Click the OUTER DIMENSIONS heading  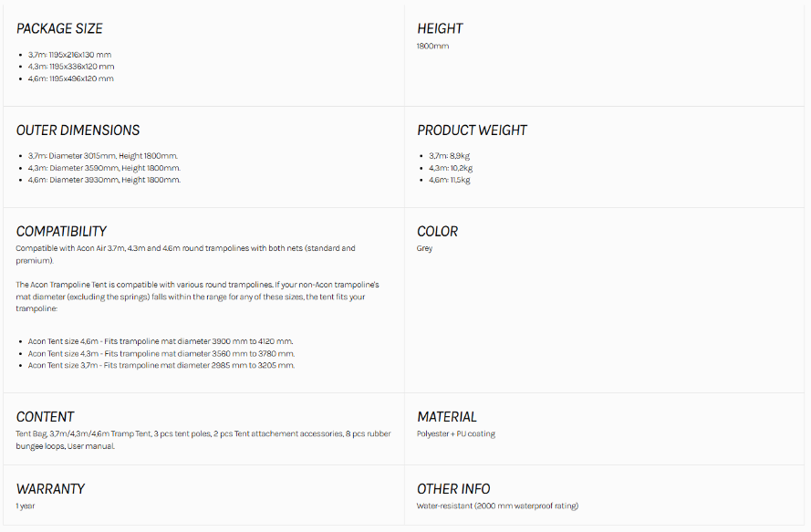click(x=78, y=130)
